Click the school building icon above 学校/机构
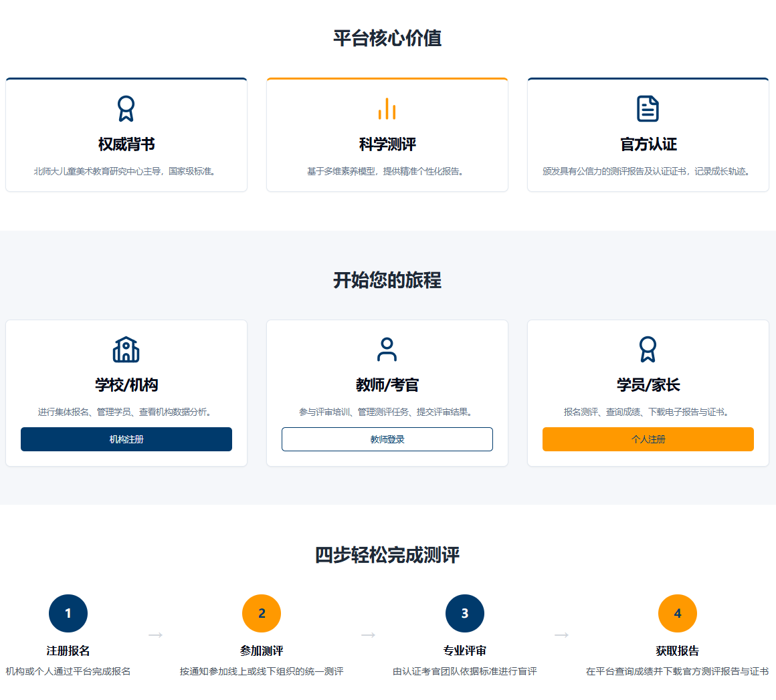The image size is (776, 700). tap(126, 349)
